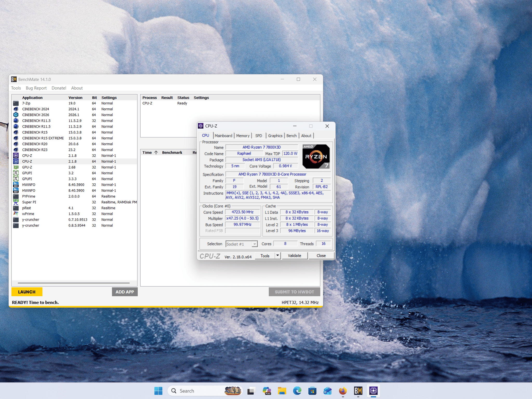Expand the Tools dropdown arrow in CPU-Z
The image size is (532, 399).
click(x=278, y=256)
